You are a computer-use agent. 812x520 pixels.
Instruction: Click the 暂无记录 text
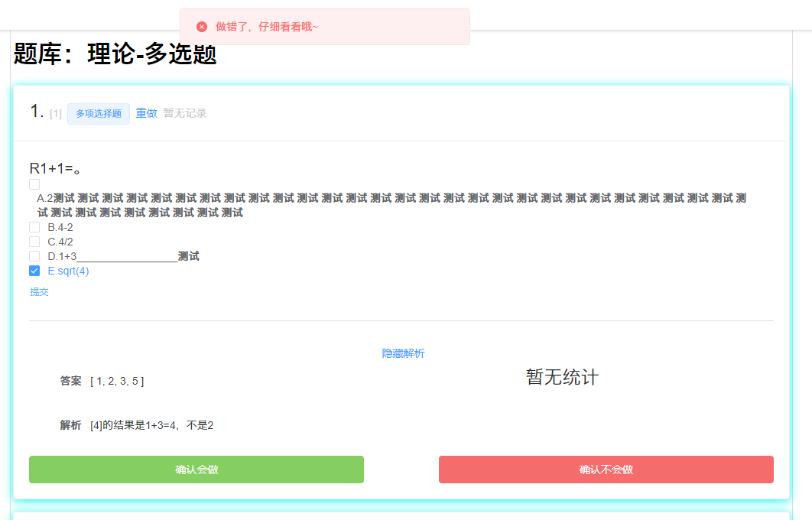185,113
